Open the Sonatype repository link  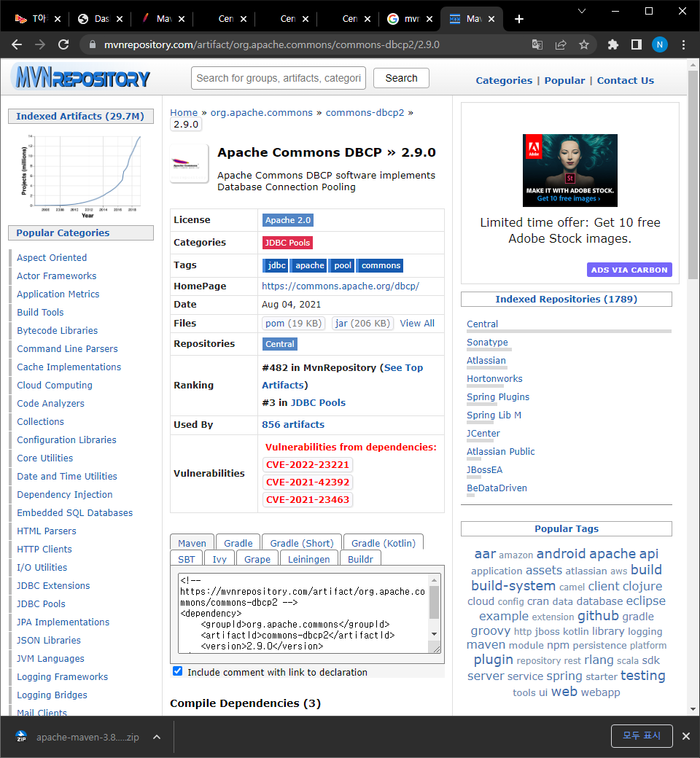(x=487, y=343)
